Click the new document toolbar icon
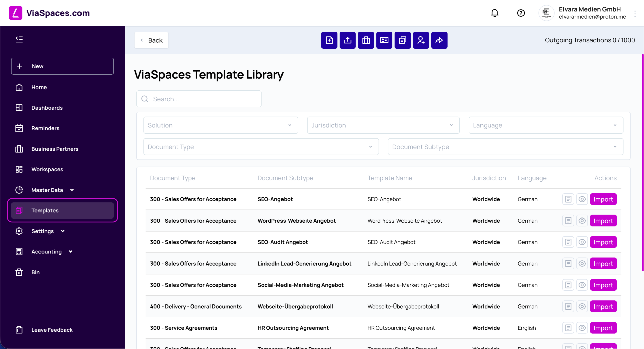The width and height of the screenshot is (644, 349). [329, 40]
